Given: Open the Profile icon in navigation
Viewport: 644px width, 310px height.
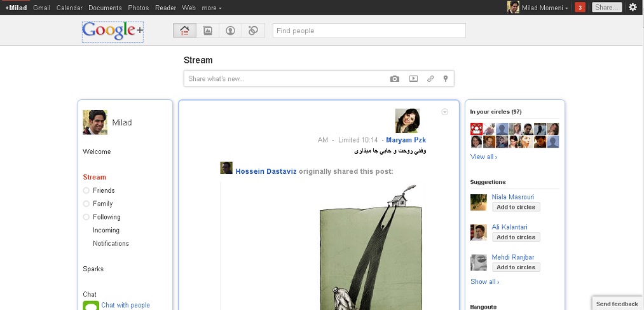Looking at the screenshot, I should (230, 31).
